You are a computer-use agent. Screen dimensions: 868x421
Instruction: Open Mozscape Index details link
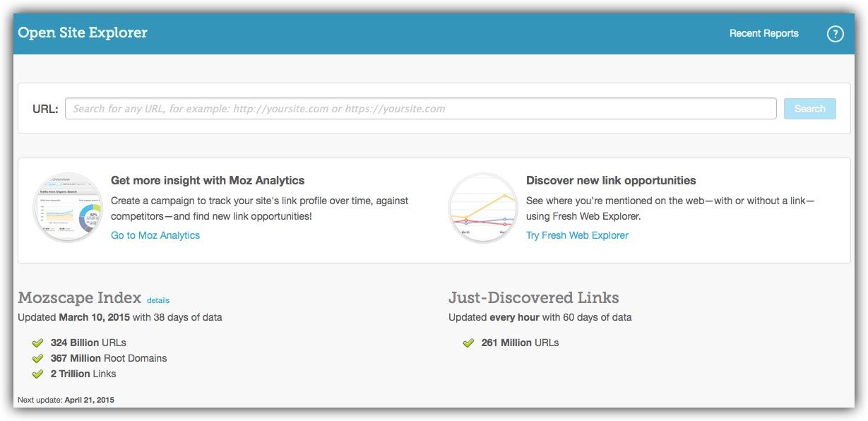click(x=158, y=300)
